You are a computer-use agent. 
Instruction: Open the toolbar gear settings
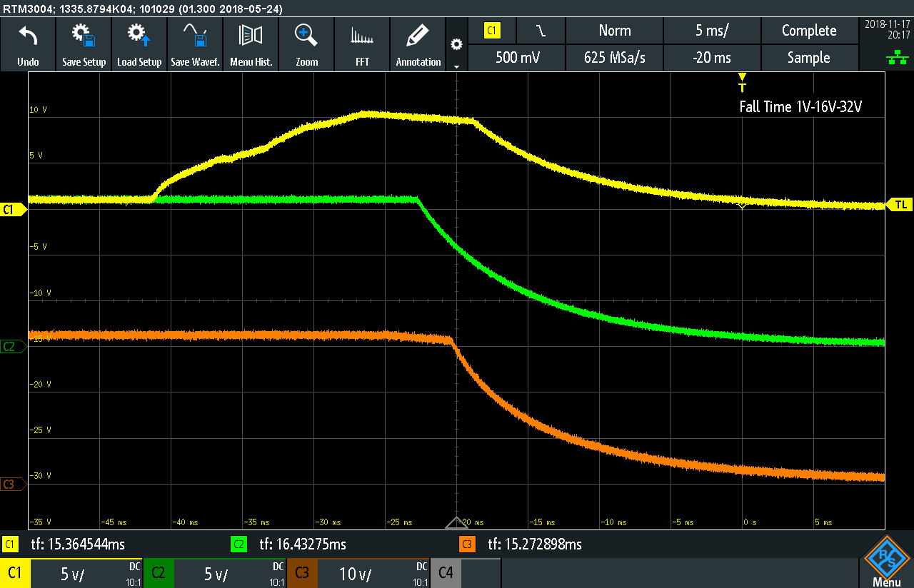point(457,44)
